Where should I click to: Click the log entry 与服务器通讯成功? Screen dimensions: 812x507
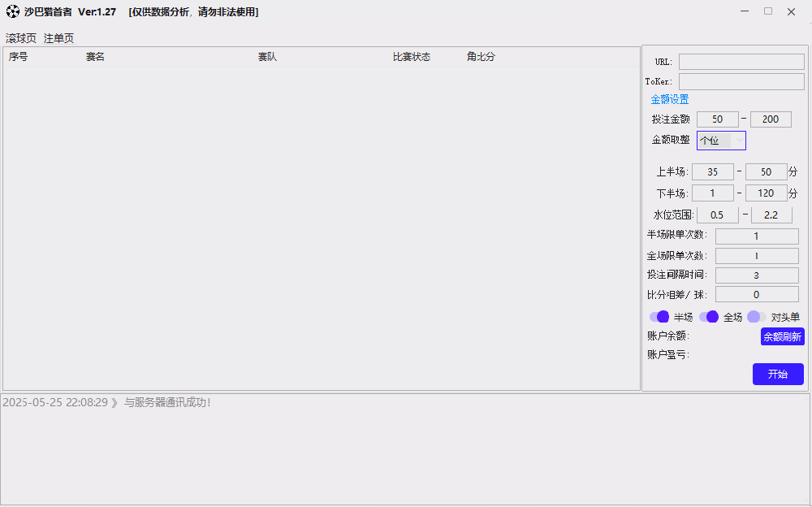point(167,403)
